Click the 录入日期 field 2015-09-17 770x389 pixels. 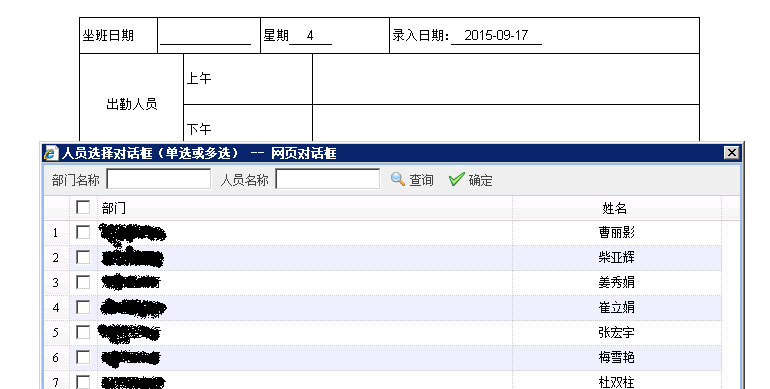coord(496,35)
